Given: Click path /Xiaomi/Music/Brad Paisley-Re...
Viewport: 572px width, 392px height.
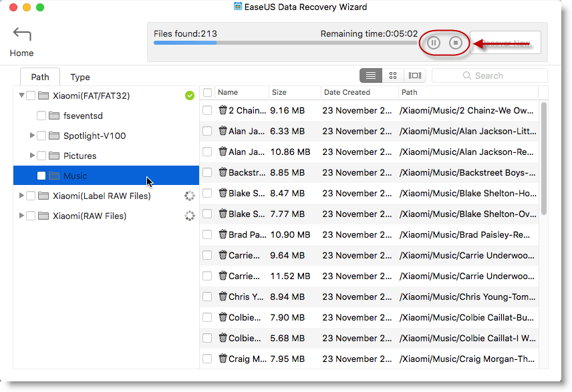Looking at the screenshot, I should pyautogui.click(x=465, y=235).
